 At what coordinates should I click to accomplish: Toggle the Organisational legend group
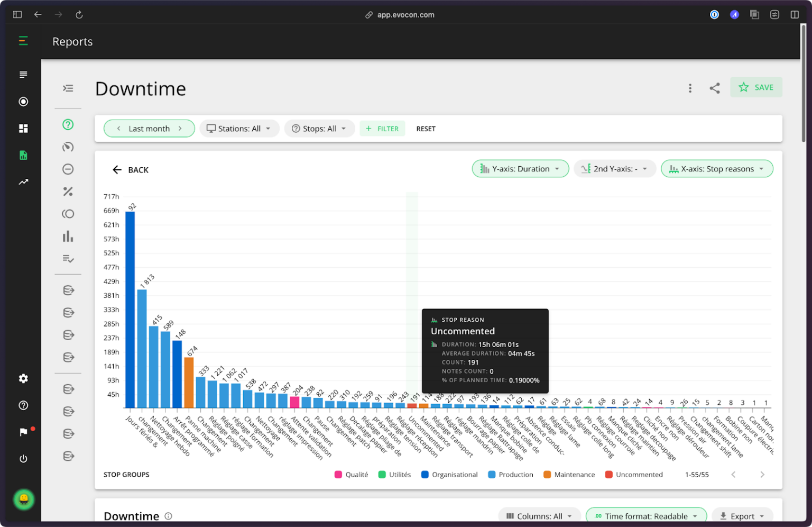tap(449, 475)
